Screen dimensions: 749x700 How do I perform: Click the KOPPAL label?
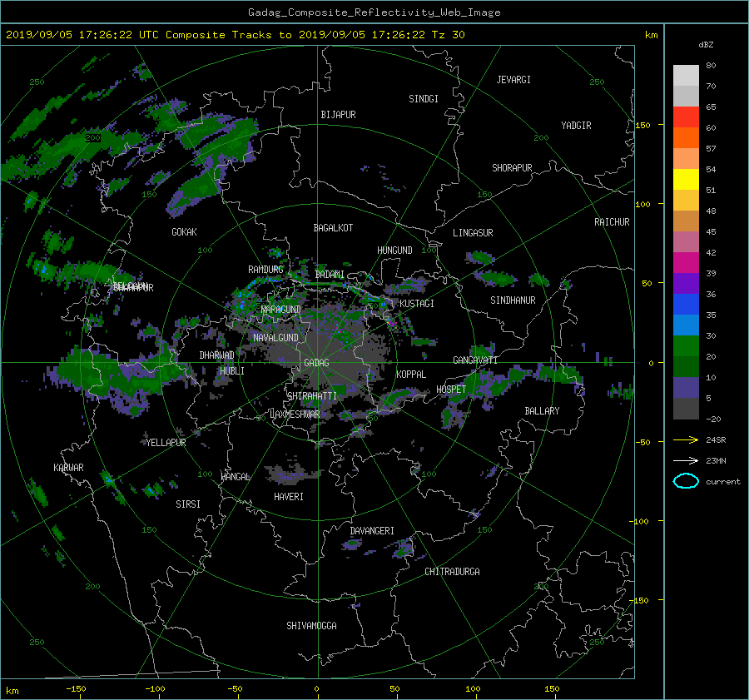pyautogui.click(x=411, y=375)
